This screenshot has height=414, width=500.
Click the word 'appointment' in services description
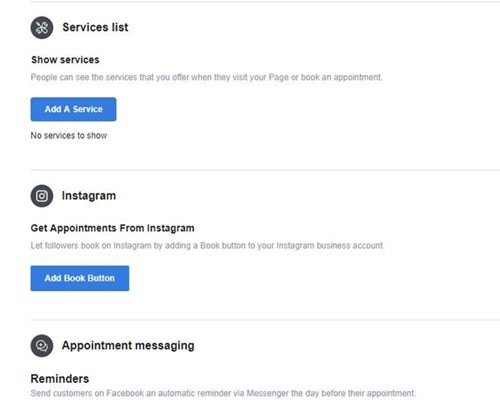pyautogui.click(x=357, y=77)
